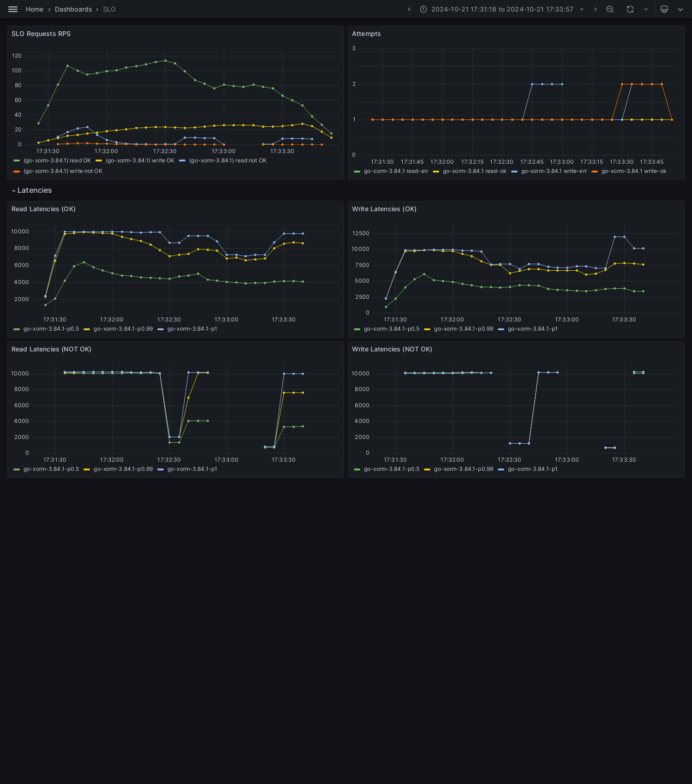Screen dimensions: 692x784
Task: Toggle write-ok series in Attempts legend
Action: pos(634,171)
